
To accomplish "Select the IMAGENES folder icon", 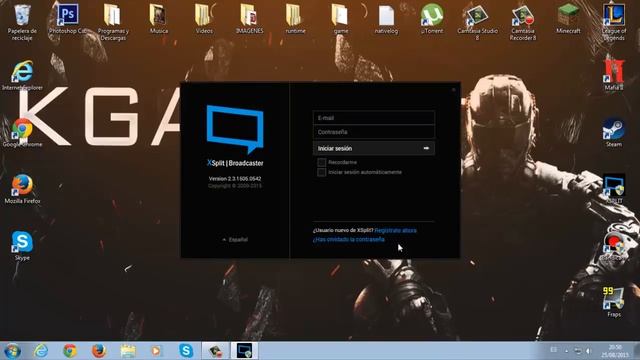I will pyautogui.click(x=249, y=19).
